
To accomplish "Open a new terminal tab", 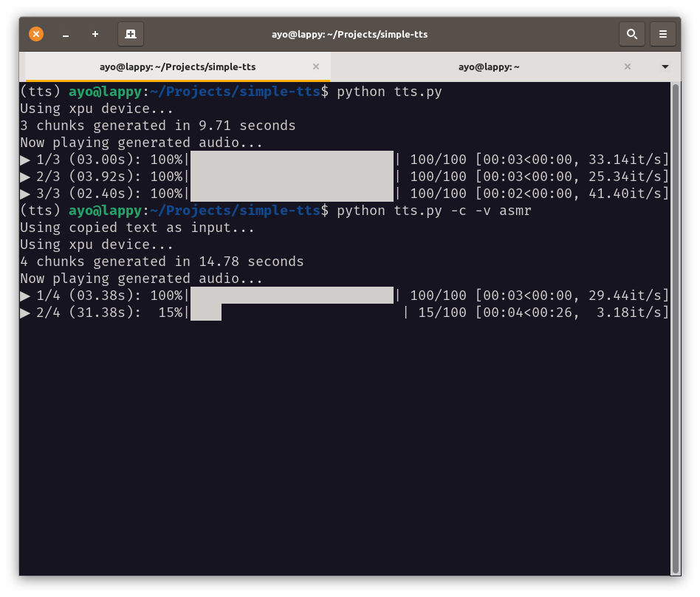I will [131, 34].
